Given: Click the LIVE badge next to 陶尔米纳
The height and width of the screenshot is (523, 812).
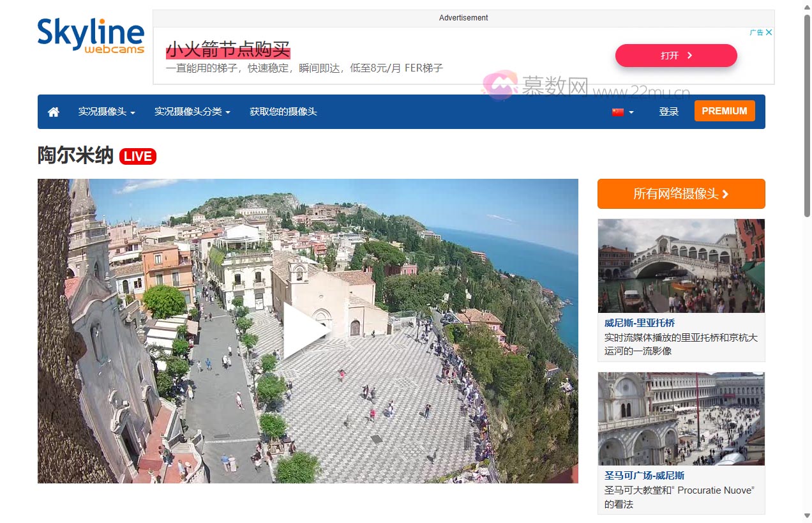Looking at the screenshot, I should tap(138, 156).
